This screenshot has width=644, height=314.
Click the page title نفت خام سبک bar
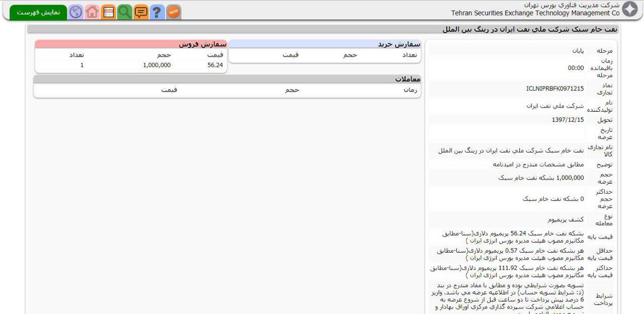tap(323, 29)
